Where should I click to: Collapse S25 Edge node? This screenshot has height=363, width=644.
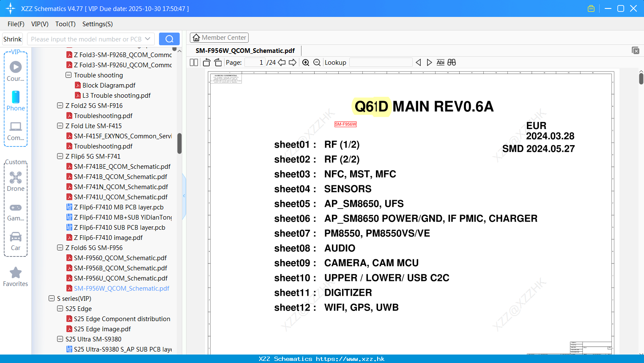tap(60, 308)
